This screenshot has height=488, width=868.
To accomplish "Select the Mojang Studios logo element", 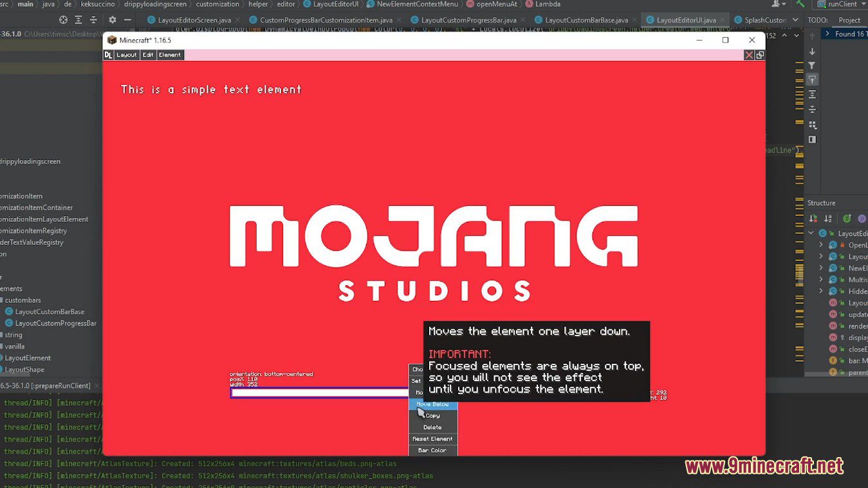I will pyautogui.click(x=434, y=253).
